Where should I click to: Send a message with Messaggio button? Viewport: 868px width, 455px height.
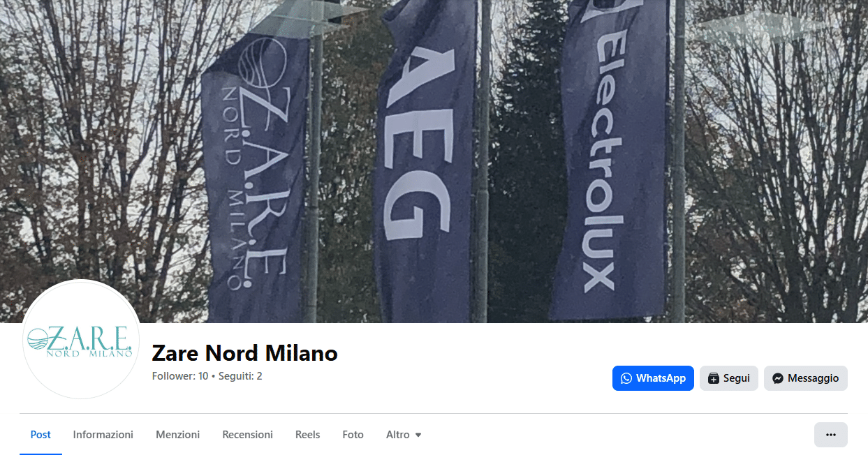[806, 378]
